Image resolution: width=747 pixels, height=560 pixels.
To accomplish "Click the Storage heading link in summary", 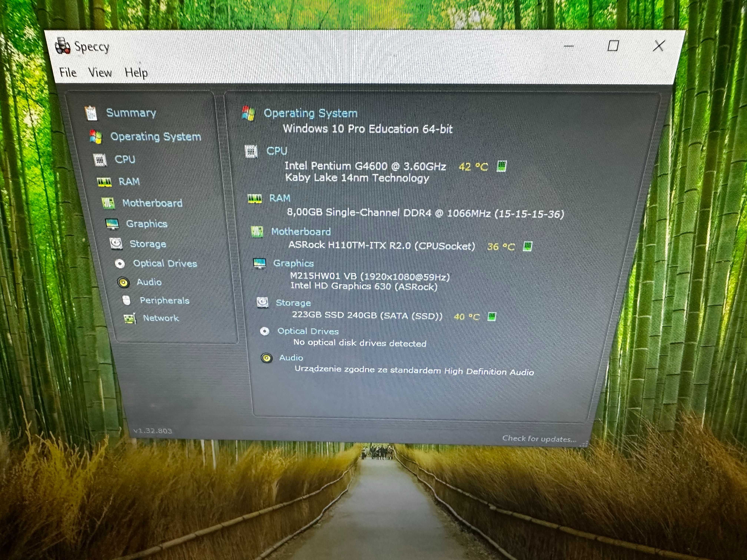I will (x=293, y=303).
